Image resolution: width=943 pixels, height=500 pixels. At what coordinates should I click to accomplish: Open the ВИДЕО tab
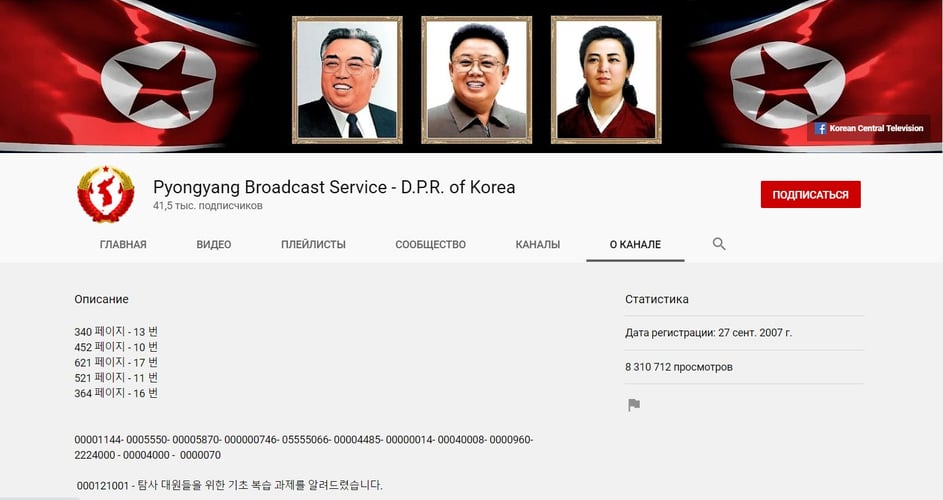213,244
